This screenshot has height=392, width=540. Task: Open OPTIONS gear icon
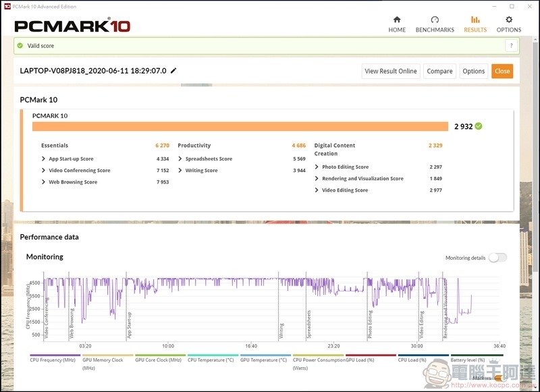(509, 20)
